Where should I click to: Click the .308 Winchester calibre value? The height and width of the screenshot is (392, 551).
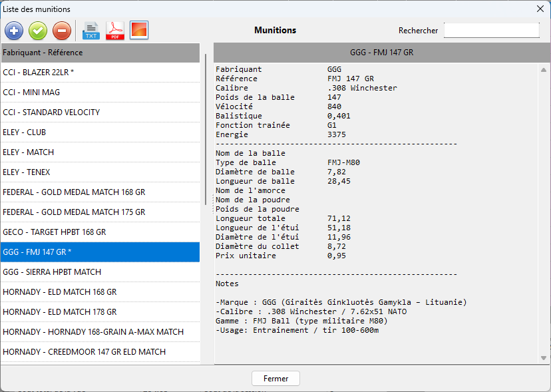tap(362, 88)
